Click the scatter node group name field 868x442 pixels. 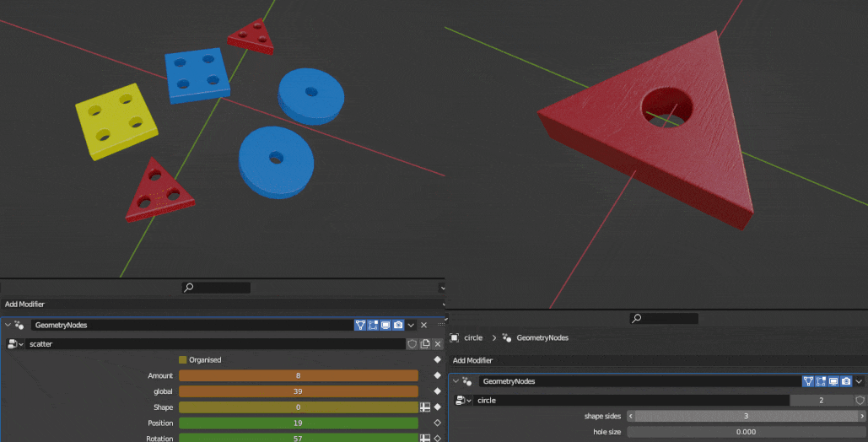coord(215,344)
